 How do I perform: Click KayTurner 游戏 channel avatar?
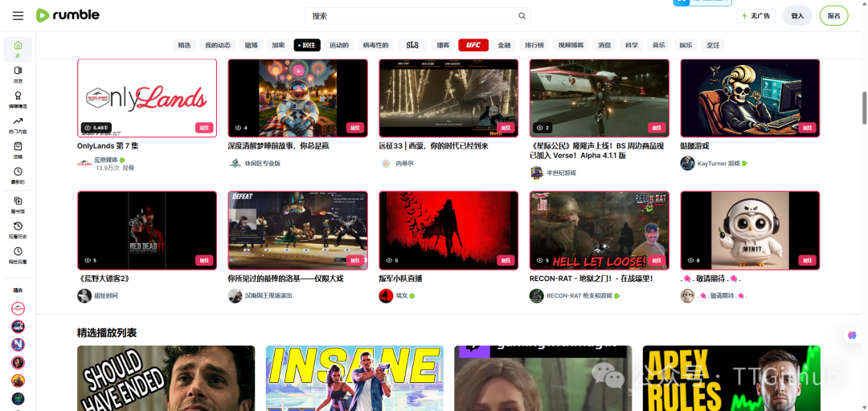687,163
